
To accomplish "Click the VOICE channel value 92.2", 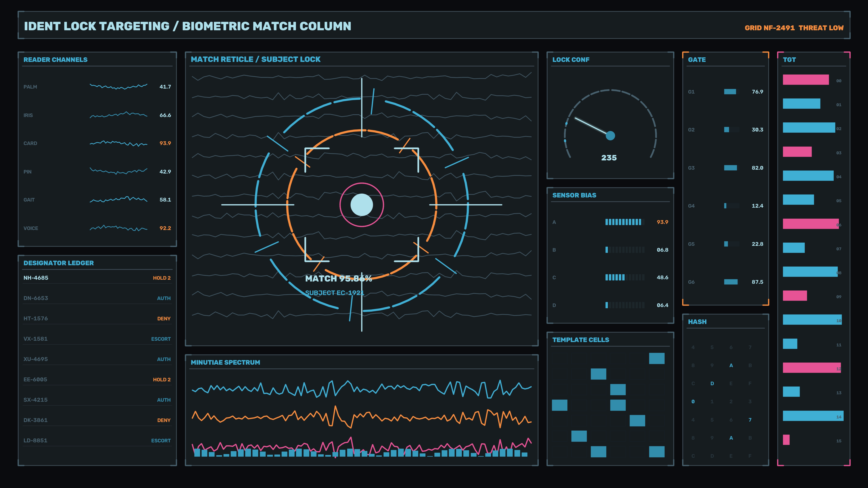I will pos(165,228).
